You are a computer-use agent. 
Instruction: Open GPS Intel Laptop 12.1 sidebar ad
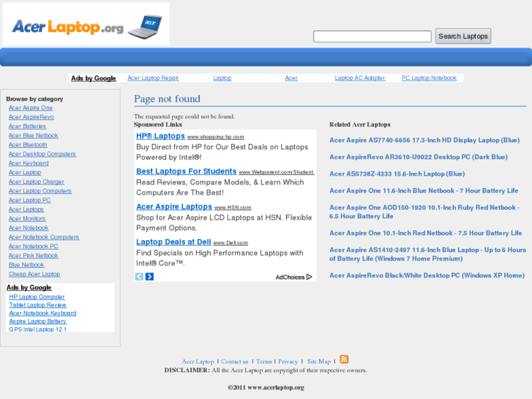click(37, 329)
